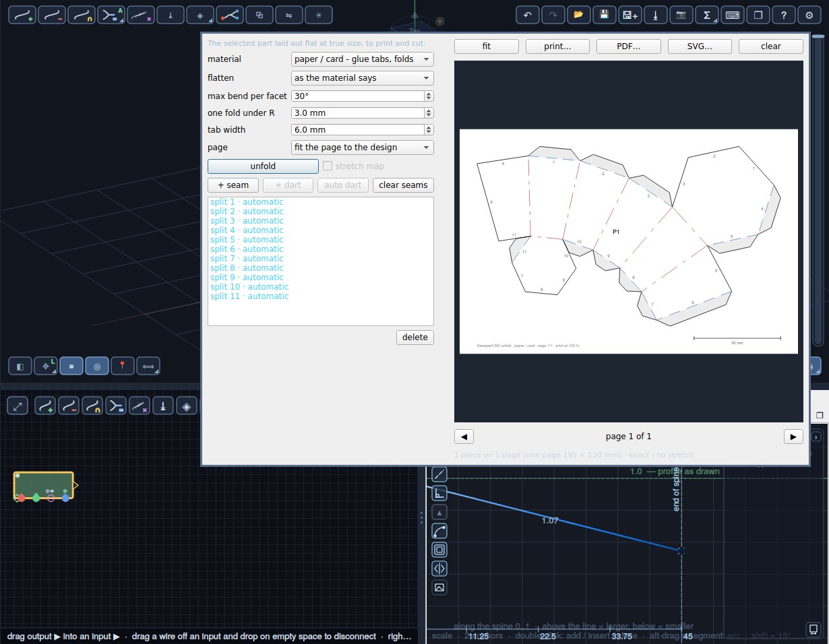Click the red location pin icon
The height and width of the screenshot is (644, 829).
(123, 366)
